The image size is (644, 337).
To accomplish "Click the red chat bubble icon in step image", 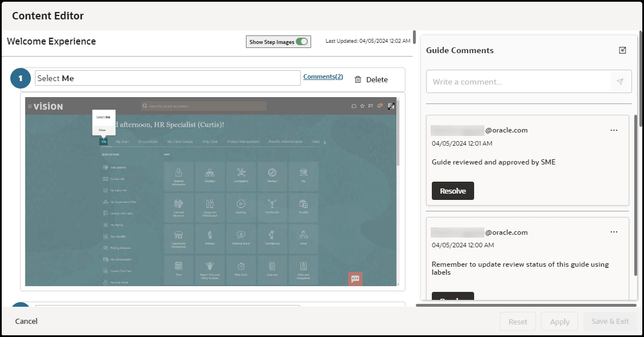I will tap(355, 279).
